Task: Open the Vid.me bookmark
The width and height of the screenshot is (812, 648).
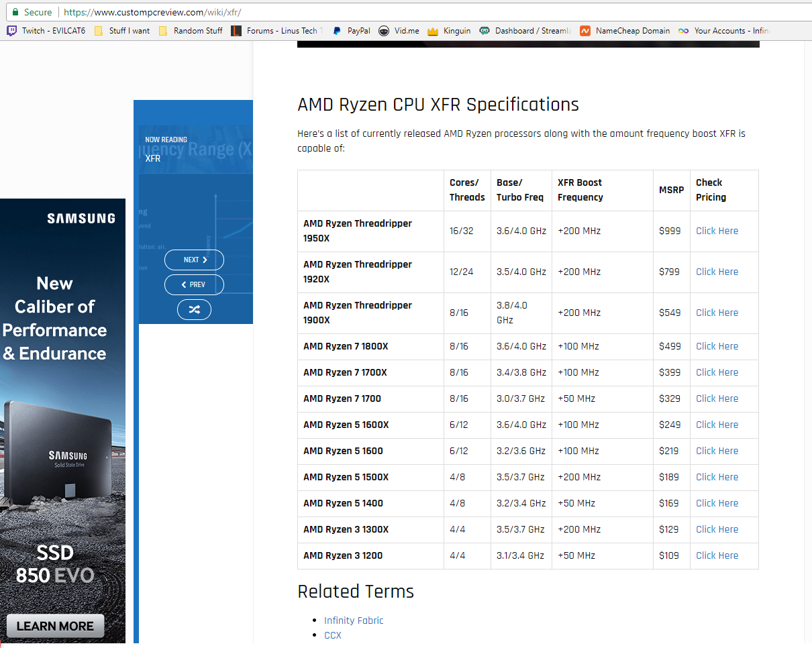Action: pyautogui.click(x=399, y=30)
